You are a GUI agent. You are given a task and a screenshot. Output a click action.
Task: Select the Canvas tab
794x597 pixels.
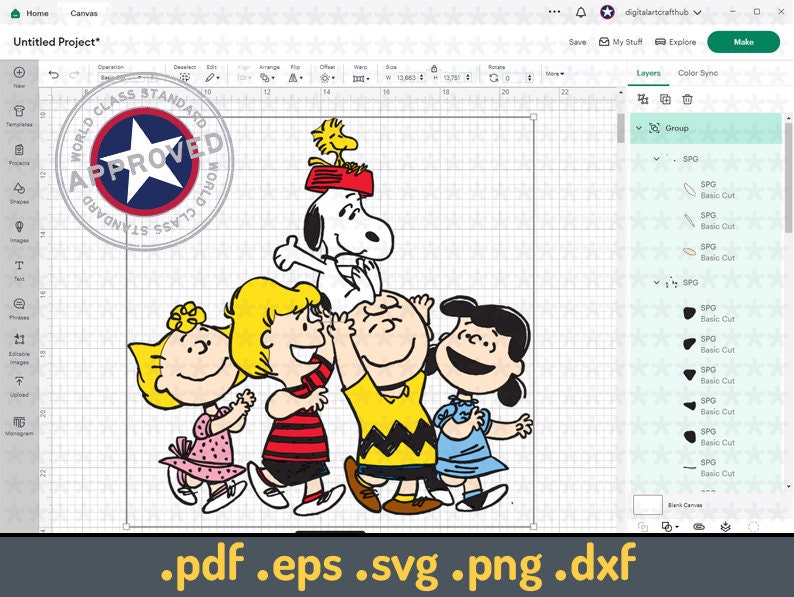click(84, 13)
